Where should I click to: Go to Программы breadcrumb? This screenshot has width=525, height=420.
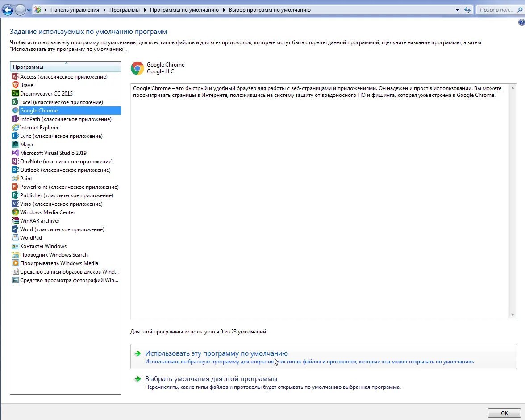125,10
